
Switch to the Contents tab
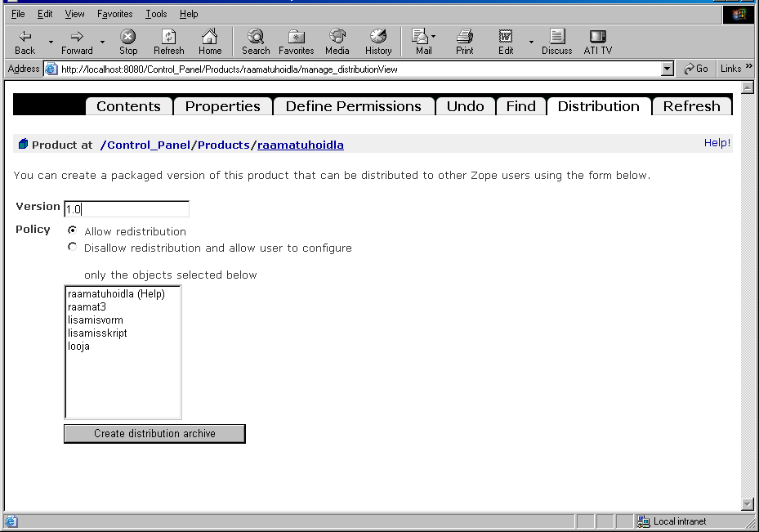pyautogui.click(x=129, y=106)
